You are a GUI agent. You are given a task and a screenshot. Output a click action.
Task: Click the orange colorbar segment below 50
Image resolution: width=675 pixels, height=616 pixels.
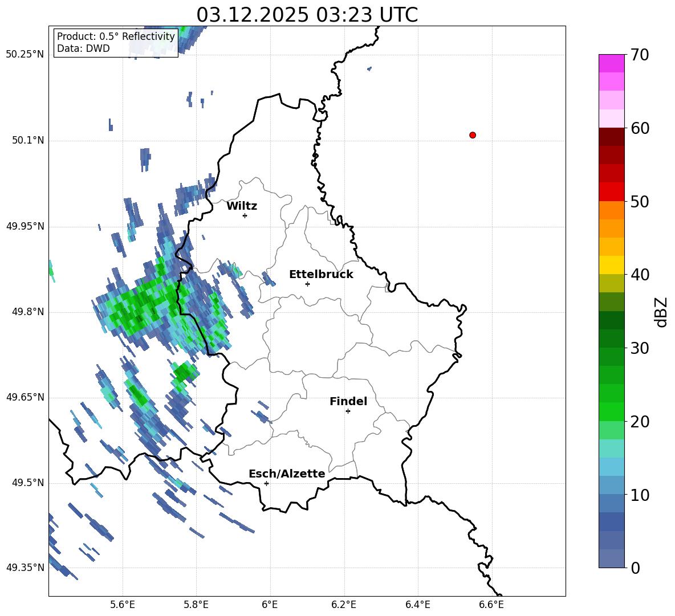(x=611, y=210)
